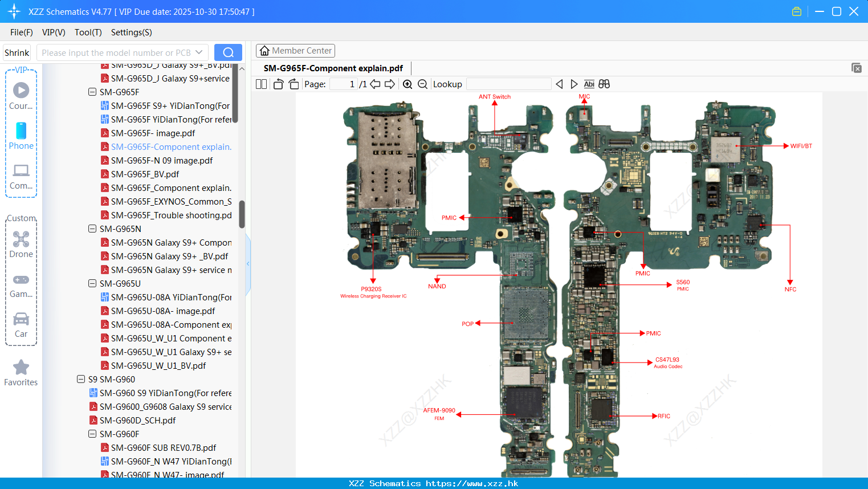
Task: Click the website link in status bar
Action: tap(472, 483)
